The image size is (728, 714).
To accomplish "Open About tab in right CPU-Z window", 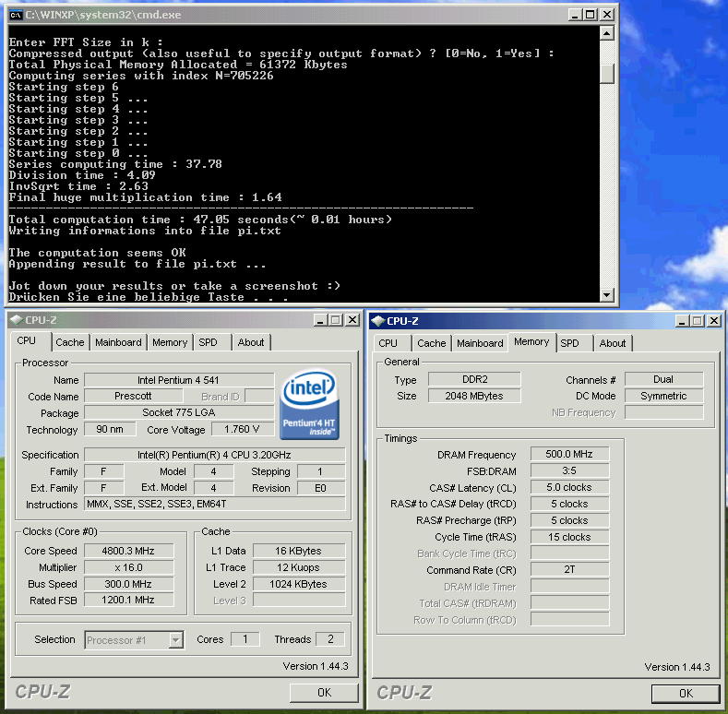I will (613, 343).
